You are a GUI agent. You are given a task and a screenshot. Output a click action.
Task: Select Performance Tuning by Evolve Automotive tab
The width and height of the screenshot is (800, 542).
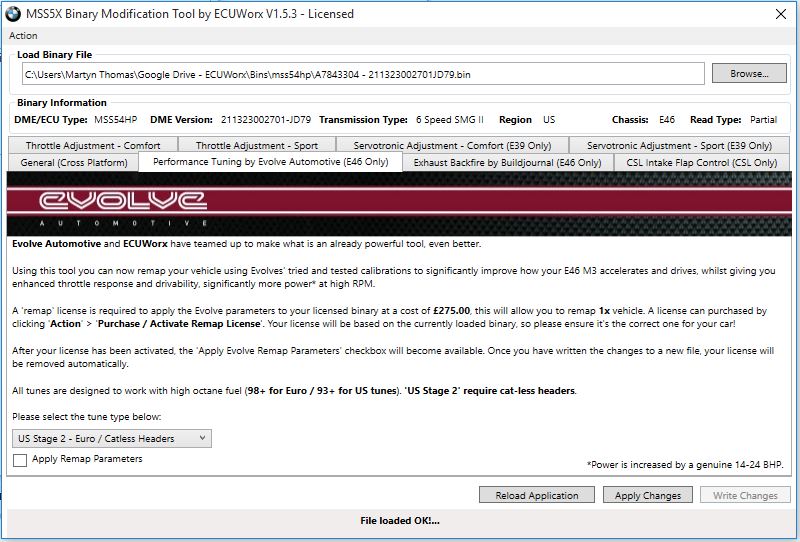(270, 162)
